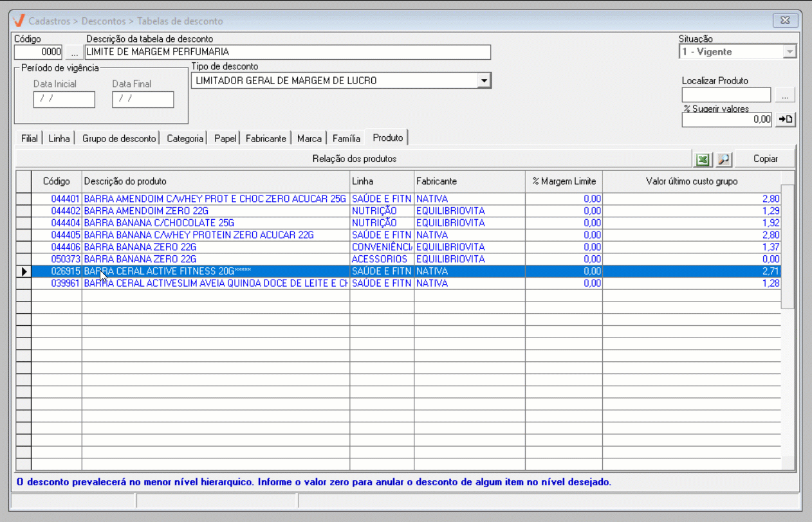Click BARRA CERAL ACTIVE FITNESS 20G row
Screen dimensions: 812x522
[x=399, y=271]
